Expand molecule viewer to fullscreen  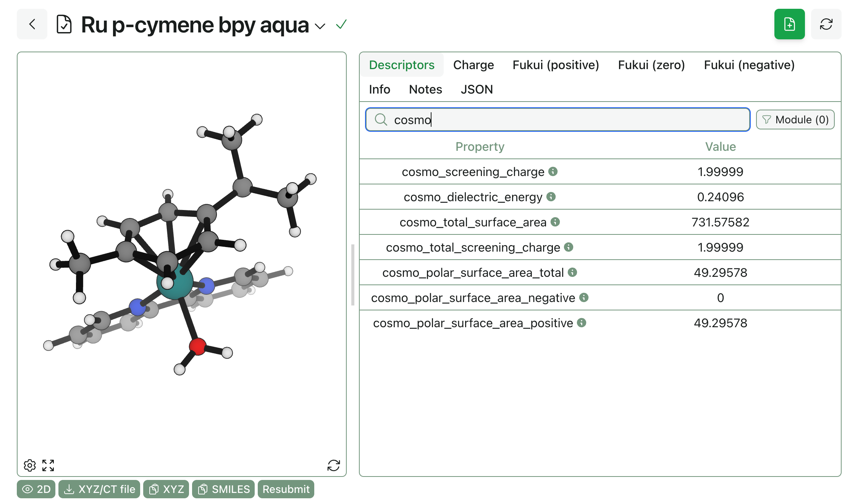48,465
